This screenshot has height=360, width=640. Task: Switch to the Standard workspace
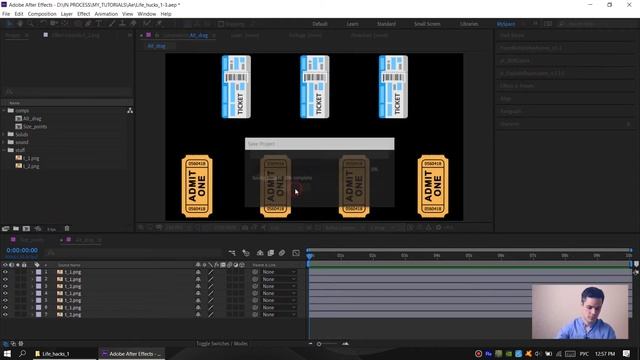coord(386,24)
